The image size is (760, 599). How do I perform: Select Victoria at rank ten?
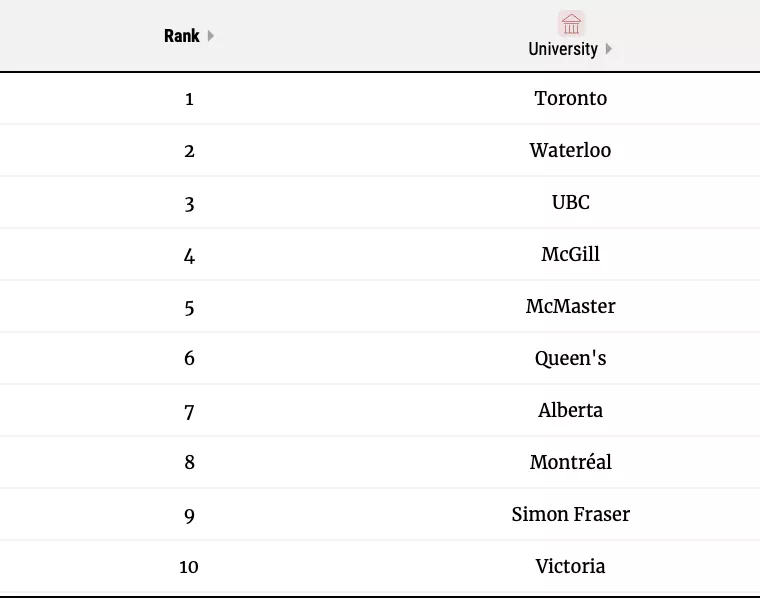570,566
